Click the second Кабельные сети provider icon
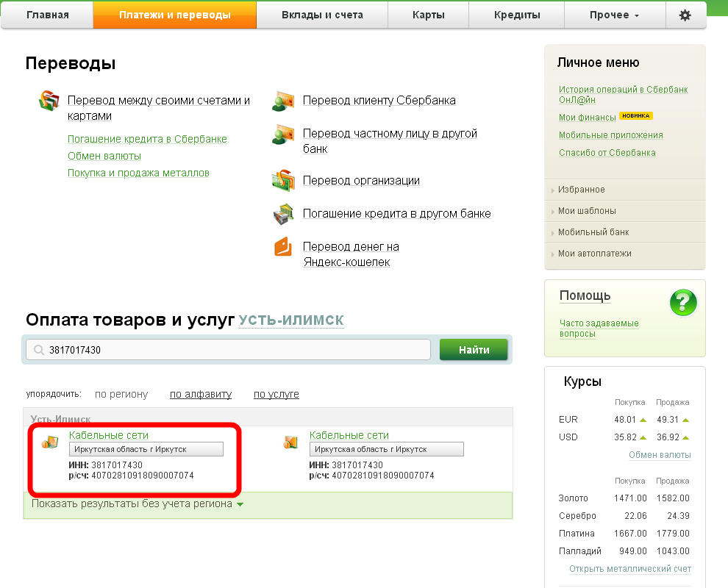This screenshot has width=728, height=588. coord(290,442)
